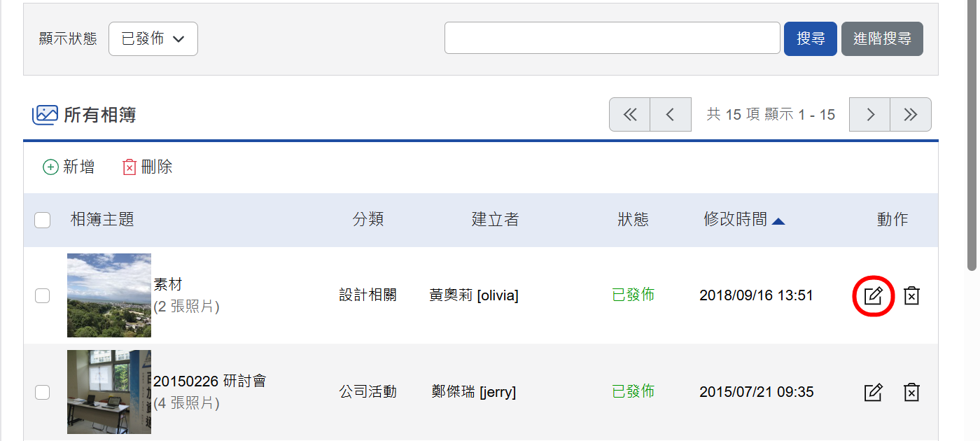Click the delete icon for 素材 album
This screenshot has height=441, width=980.
(x=911, y=295)
